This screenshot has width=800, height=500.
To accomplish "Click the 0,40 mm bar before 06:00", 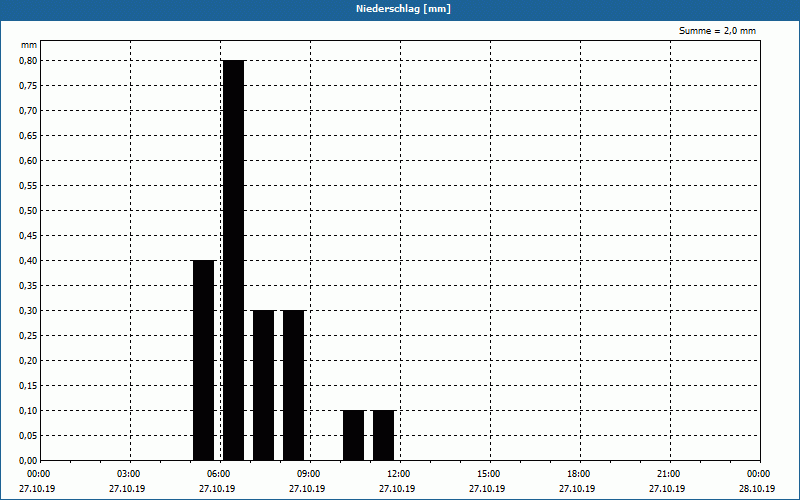I will (204, 360).
